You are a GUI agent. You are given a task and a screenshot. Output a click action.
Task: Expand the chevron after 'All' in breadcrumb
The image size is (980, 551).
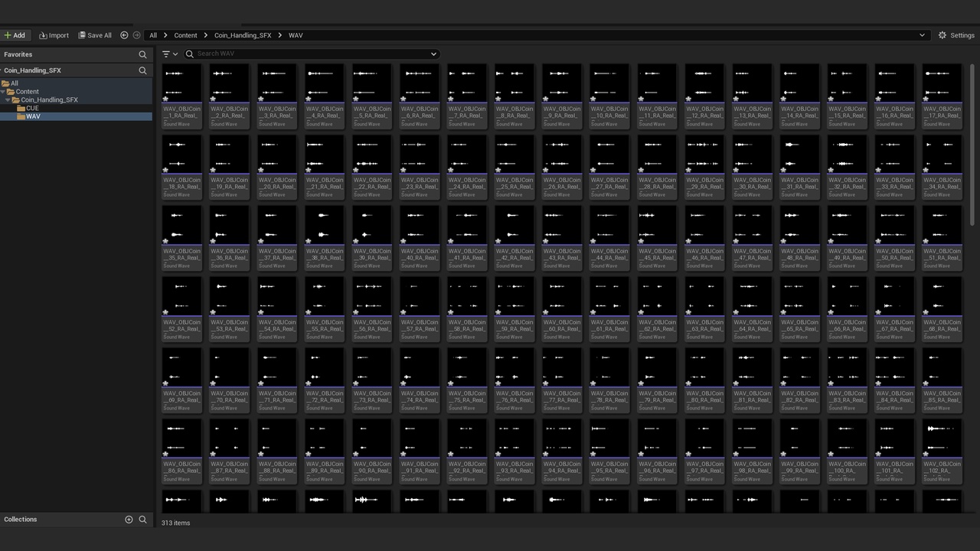coord(165,35)
